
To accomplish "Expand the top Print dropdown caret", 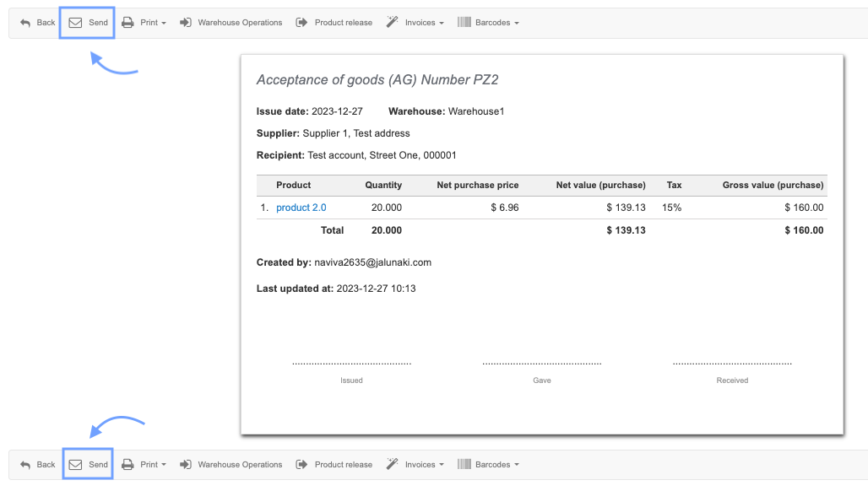I will coord(164,24).
